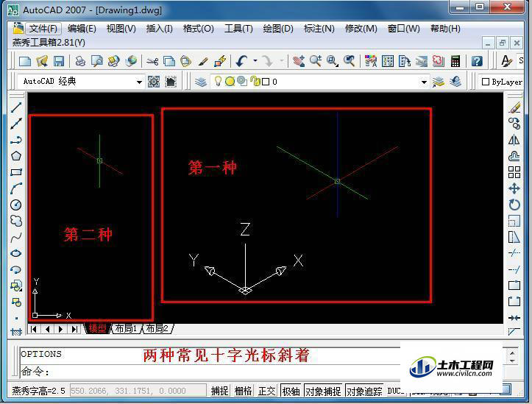Switch to the 布局1 tab

tap(126, 328)
